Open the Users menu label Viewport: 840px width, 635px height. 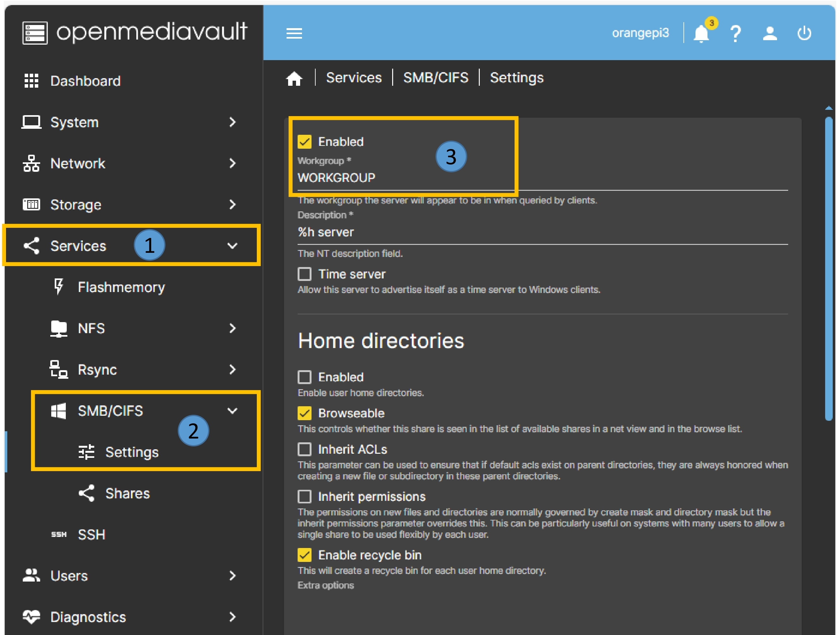click(x=69, y=576)
